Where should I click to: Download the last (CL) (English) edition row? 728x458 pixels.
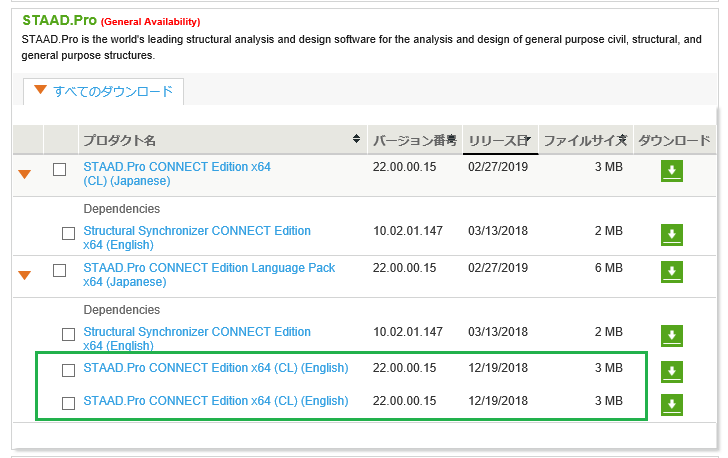click(x=671, y=405)
